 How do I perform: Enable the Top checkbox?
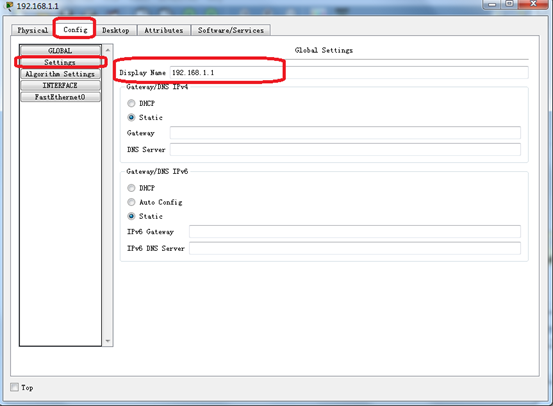coord(14,387)
